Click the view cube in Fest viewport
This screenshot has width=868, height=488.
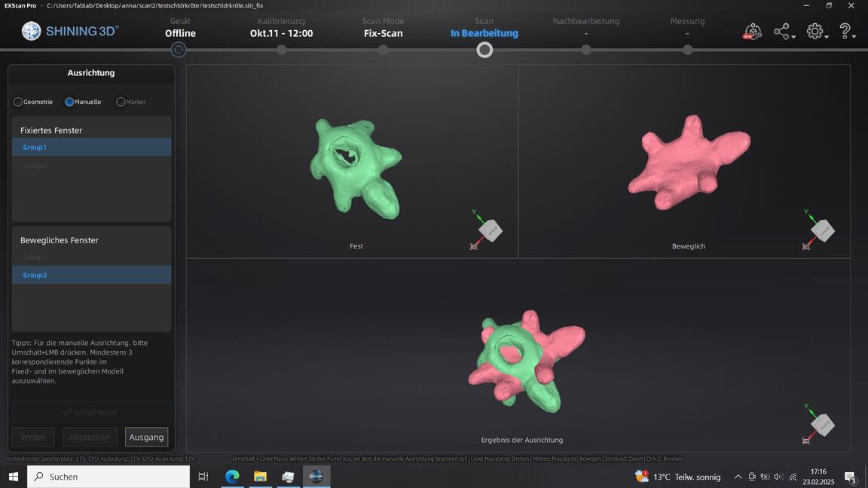click(x=491, y=230)
